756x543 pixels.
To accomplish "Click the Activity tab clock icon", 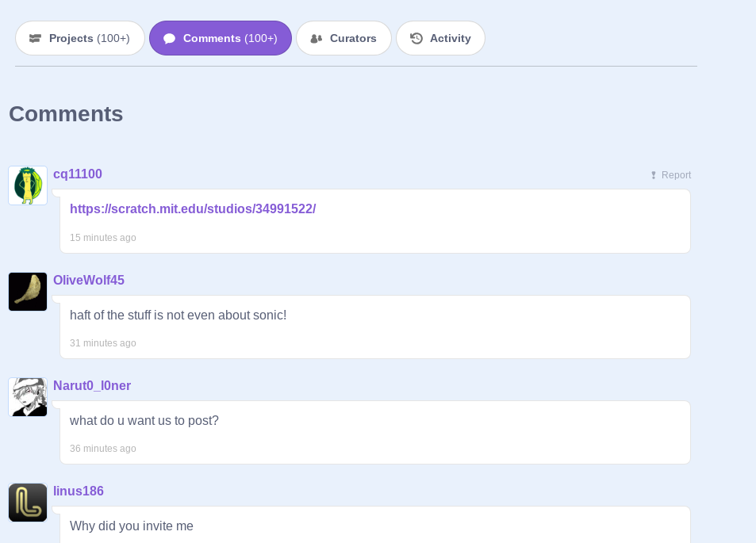I will (x=416, y=38).
